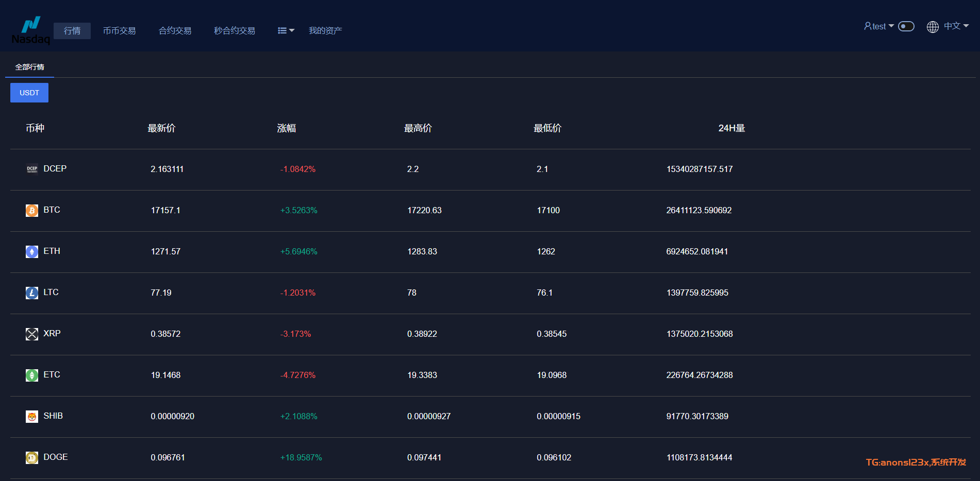Open the XRP coin name

(52, 333)
